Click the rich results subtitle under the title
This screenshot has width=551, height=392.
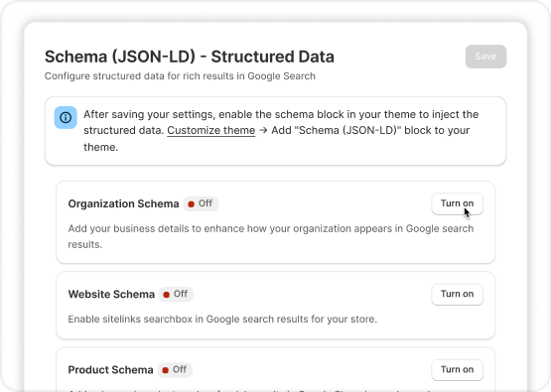pos(180,76)
